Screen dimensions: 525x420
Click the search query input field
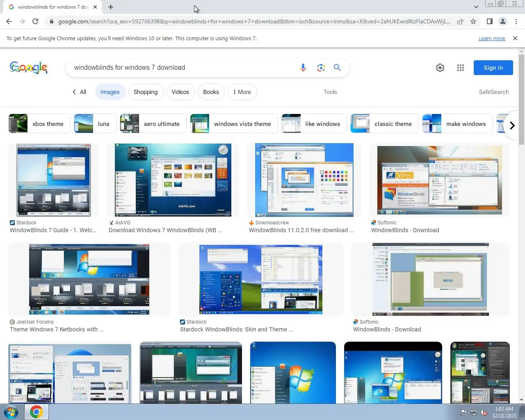coord(183,68)
